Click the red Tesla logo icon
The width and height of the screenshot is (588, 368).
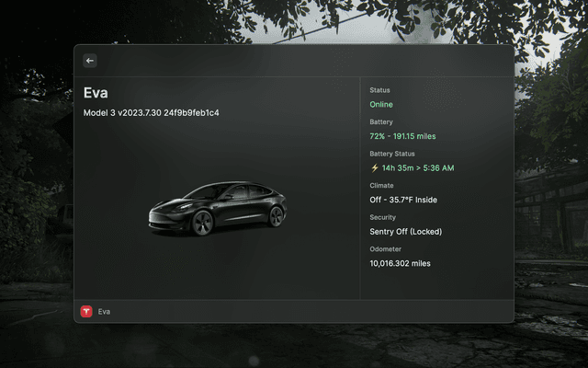coord(87,312)
